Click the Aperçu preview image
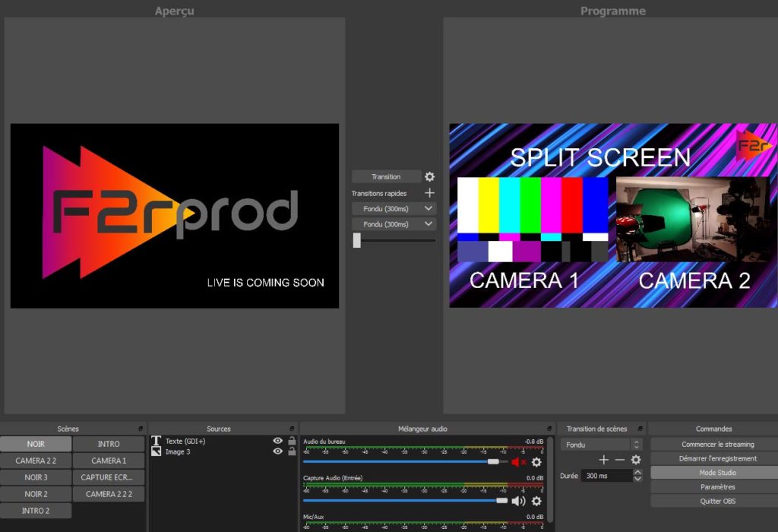 coord(175,216)
